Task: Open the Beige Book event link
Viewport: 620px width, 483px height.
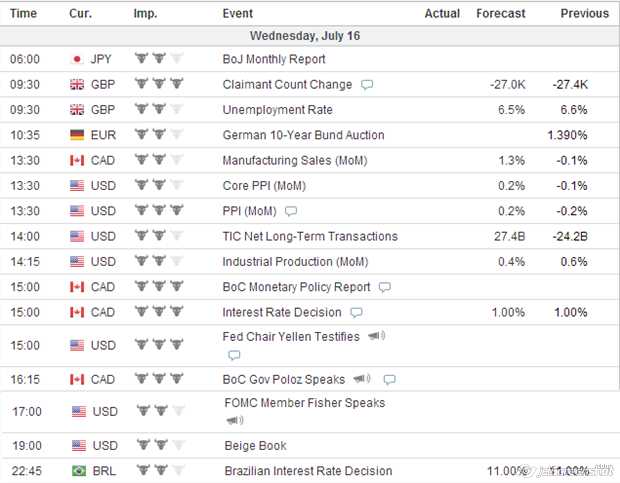Action: tap(255, 446)
